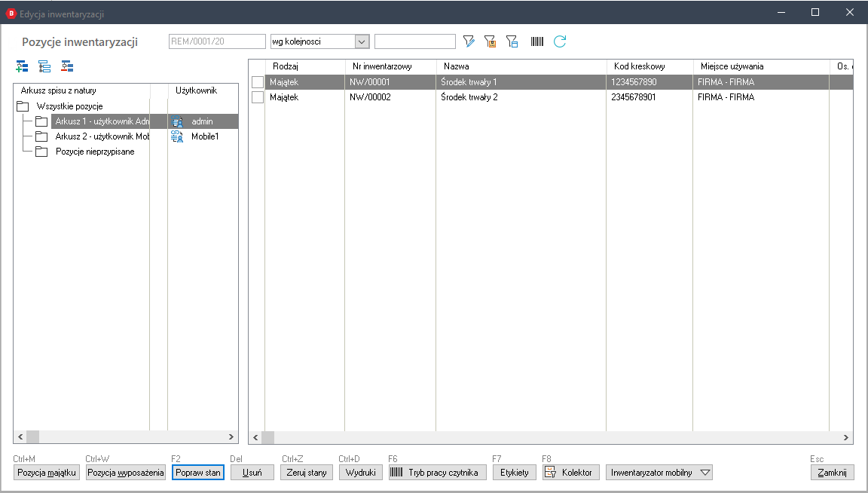This screenshot has height=493, width=868.
Task: Click the add inventory sheet icon
Action: (x=22, y=66)
